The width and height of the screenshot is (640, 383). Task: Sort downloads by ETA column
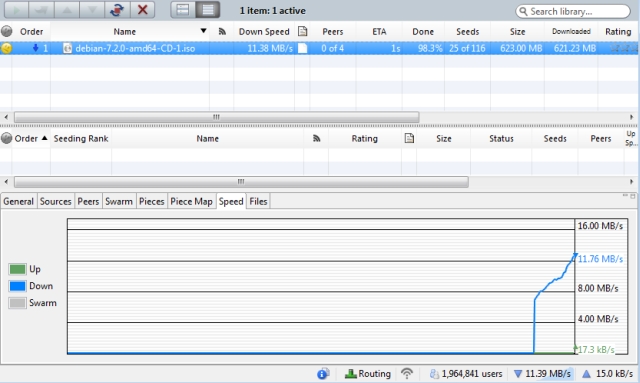(x=379, y=32)
